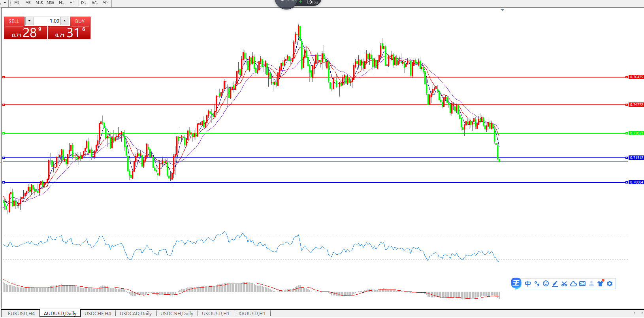Click the lot volume input field

[x=47, y=21]
